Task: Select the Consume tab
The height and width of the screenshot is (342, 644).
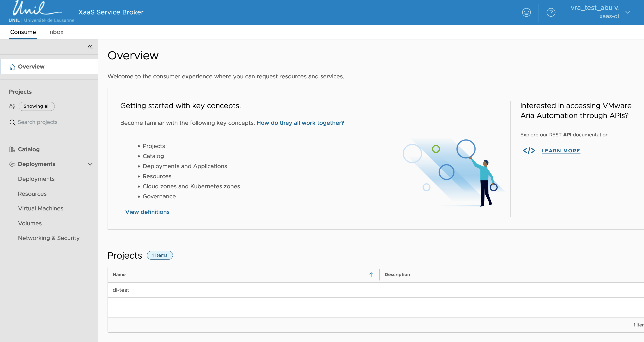Action: pos(23,32)
